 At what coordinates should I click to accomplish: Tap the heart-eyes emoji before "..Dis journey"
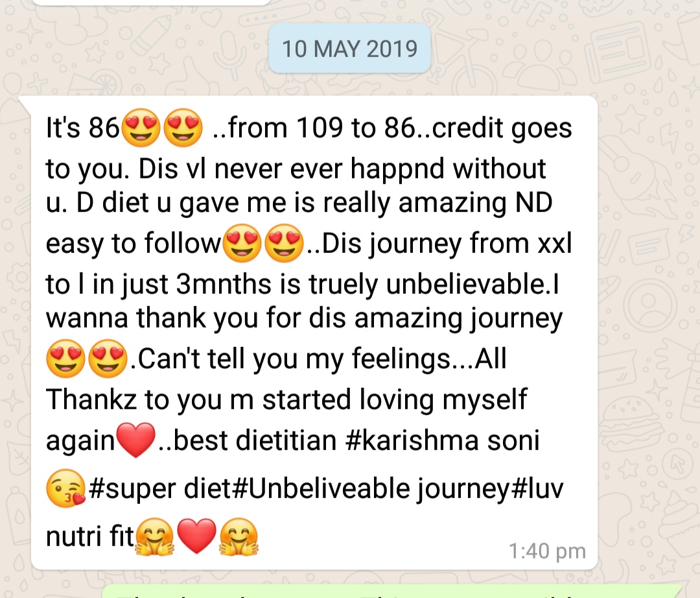click(x=284, y=243)
